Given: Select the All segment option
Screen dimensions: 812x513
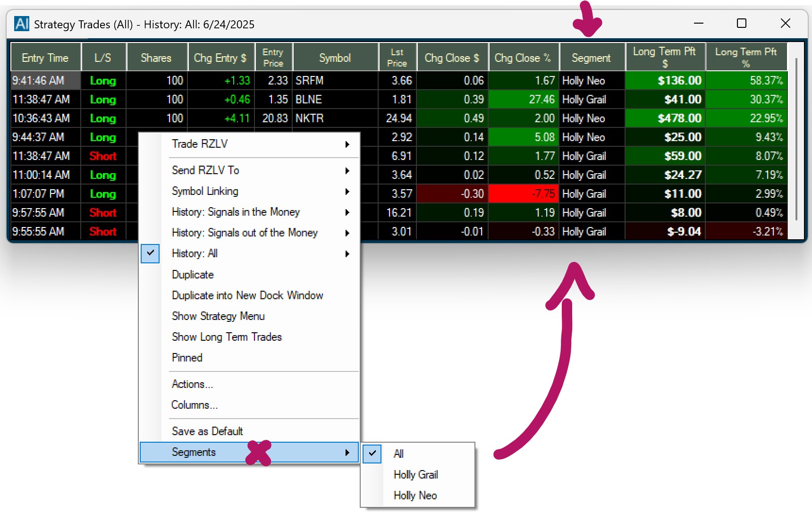Looking at the screenshot, I should pyautogui.click(x=418, y=454).
